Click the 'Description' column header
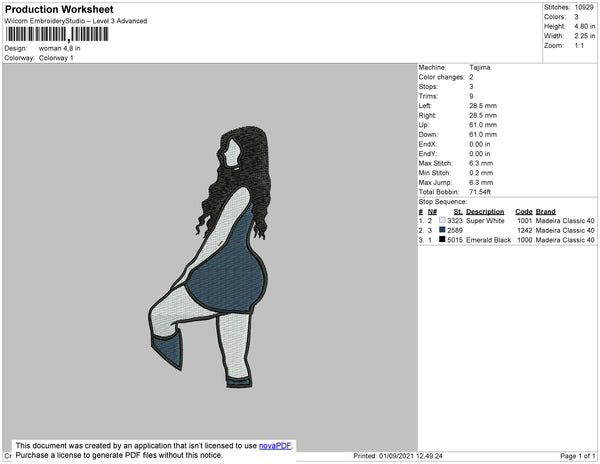The height and width of the screenshot is (464, 600). (485, 212)
